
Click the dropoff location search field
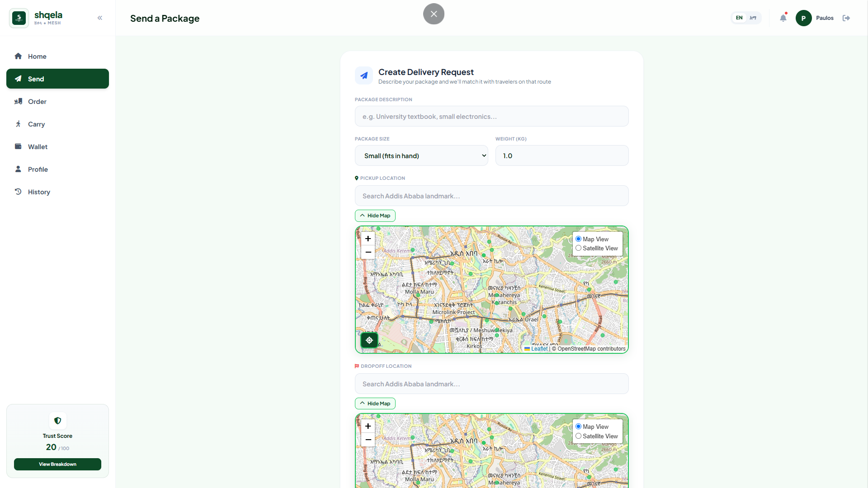click(491, 384)
